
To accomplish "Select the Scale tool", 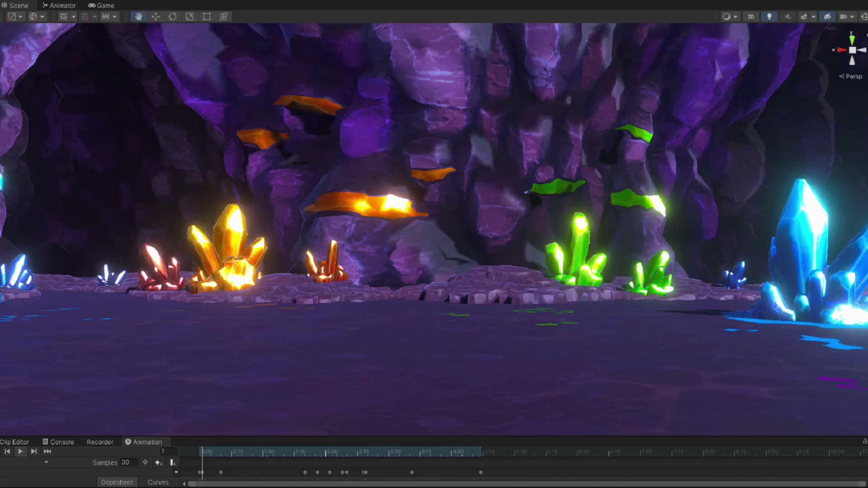I will [x=190, y=17].
